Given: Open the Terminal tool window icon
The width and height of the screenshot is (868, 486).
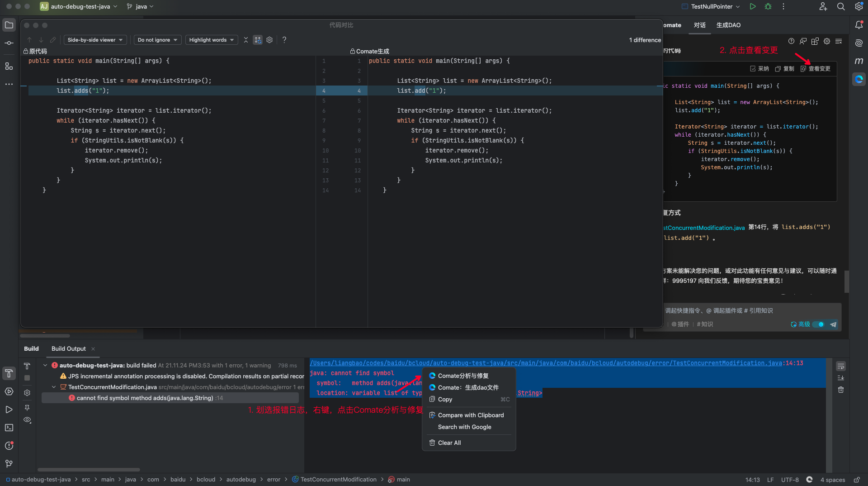Looking at the screenshot, I should point(9,428).
